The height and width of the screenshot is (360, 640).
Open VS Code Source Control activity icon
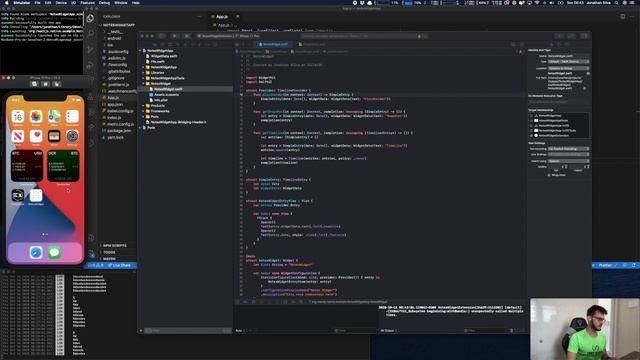[90, 50]
